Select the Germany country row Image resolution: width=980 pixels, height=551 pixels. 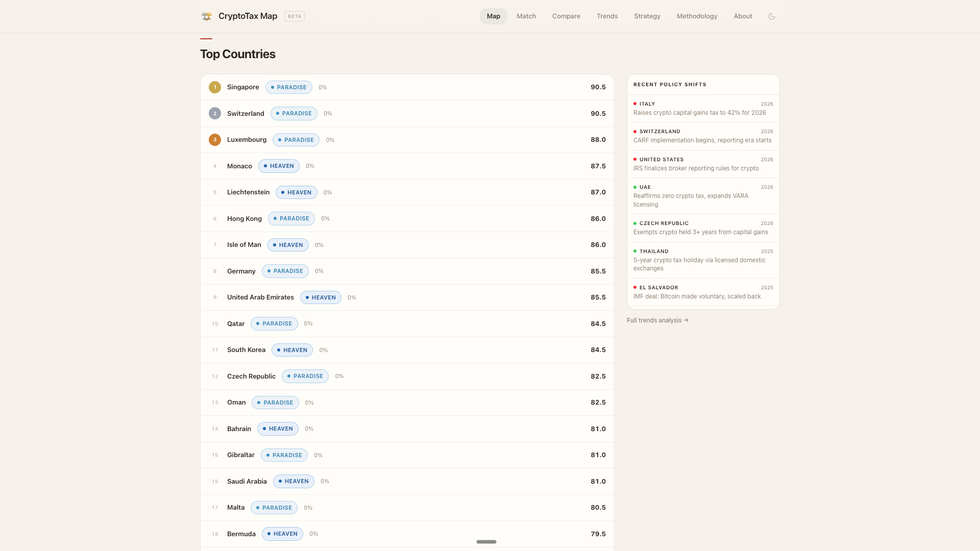click(407, 271)
